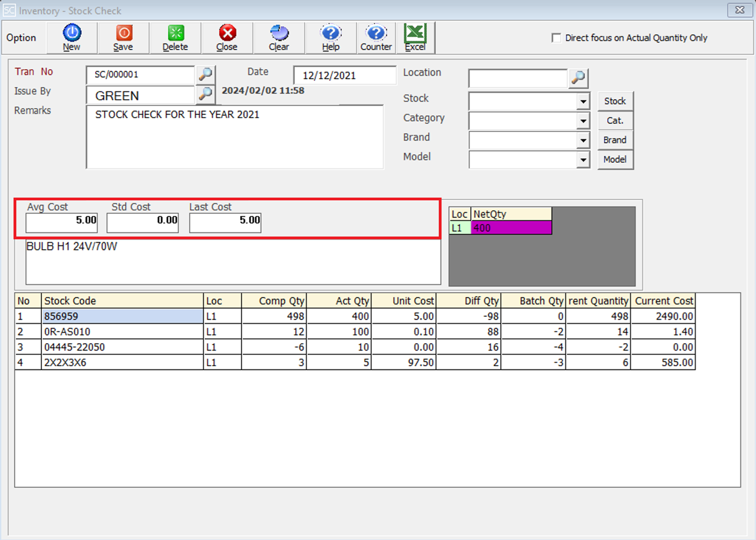Select stock code 856959
Viewport: 756px width, 540px height.
[x=122, y=316]
